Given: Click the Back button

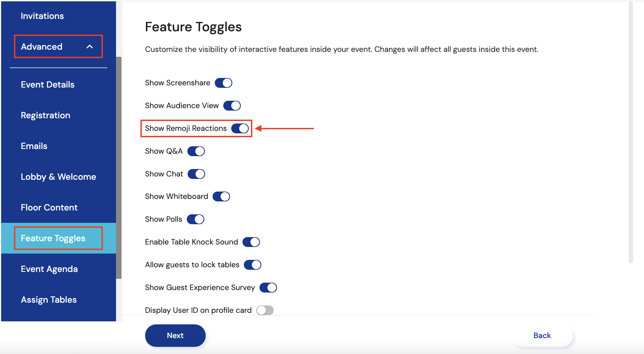Looking at the screenshot, I should (x=542, y=335).
